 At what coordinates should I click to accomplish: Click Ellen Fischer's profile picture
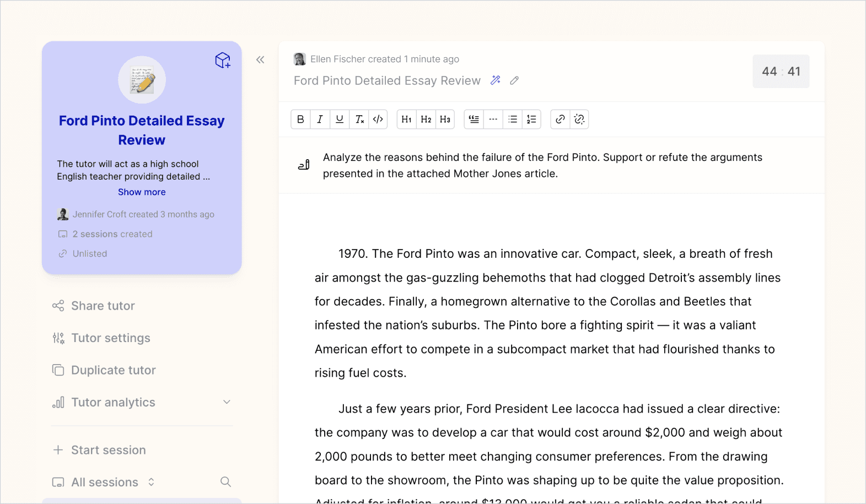300,59
